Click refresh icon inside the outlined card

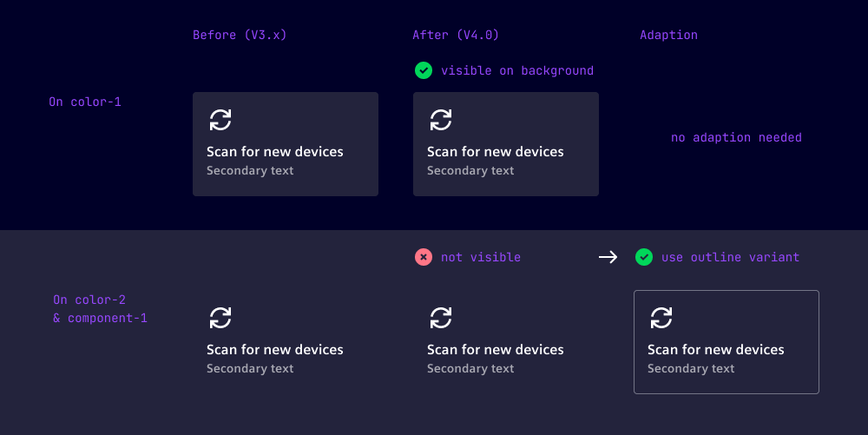pos(661,318)
